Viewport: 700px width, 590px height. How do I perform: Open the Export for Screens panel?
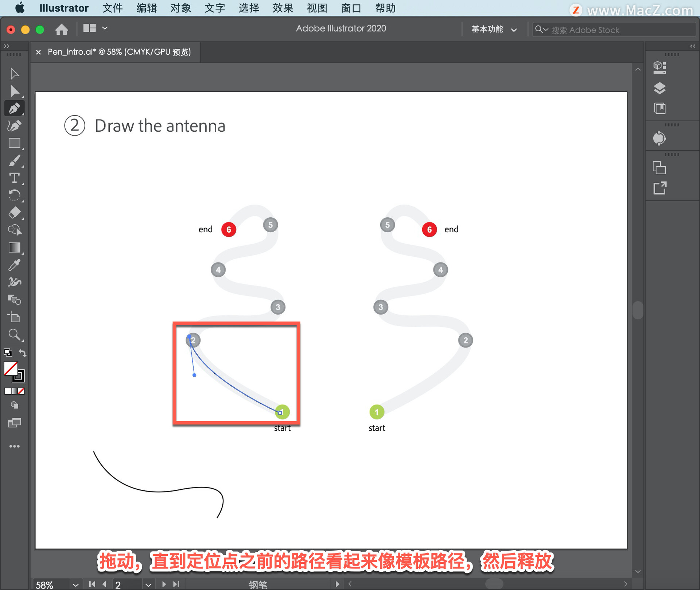click(659, 188)
